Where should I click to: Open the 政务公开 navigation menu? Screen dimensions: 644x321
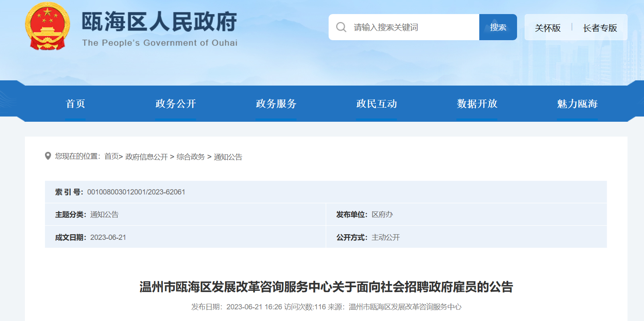click(x=176, y=104)
